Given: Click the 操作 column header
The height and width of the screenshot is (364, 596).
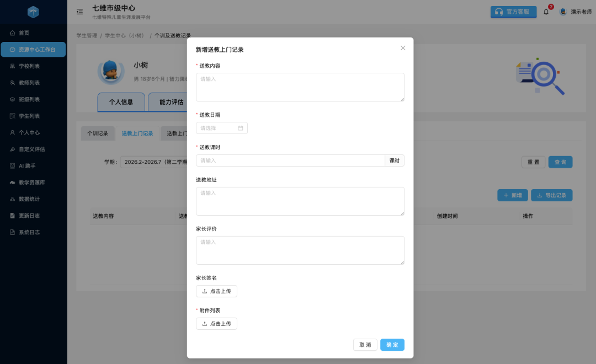Looking at the screenshot, I should (x=528, y=216).
